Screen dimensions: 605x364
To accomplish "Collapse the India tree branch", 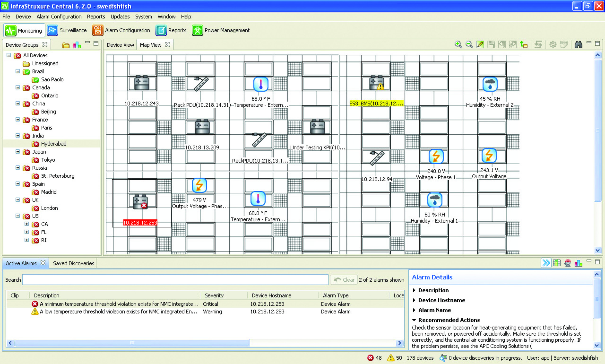I will click(17, 136).
